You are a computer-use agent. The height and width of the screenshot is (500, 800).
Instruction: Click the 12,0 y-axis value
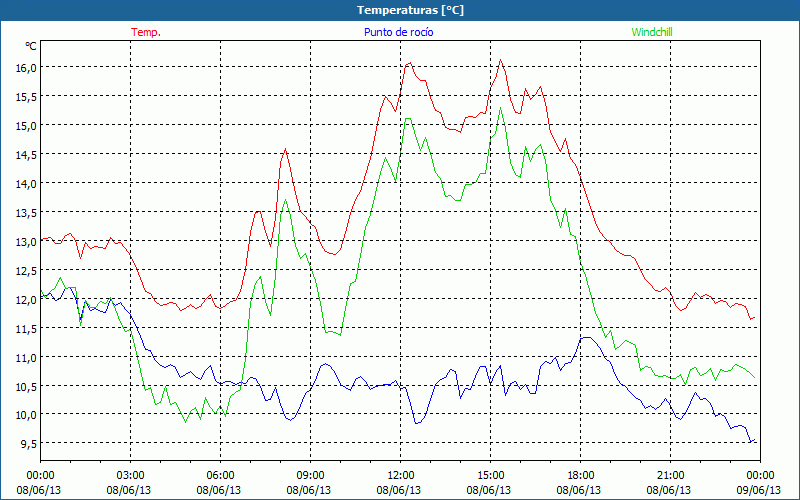[x=26, y=299]
